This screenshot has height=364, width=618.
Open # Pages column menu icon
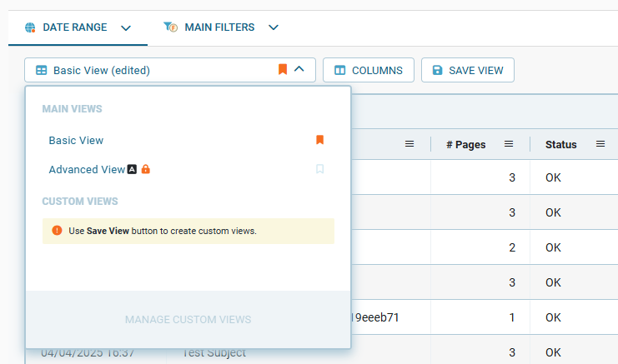pos(509,144)
